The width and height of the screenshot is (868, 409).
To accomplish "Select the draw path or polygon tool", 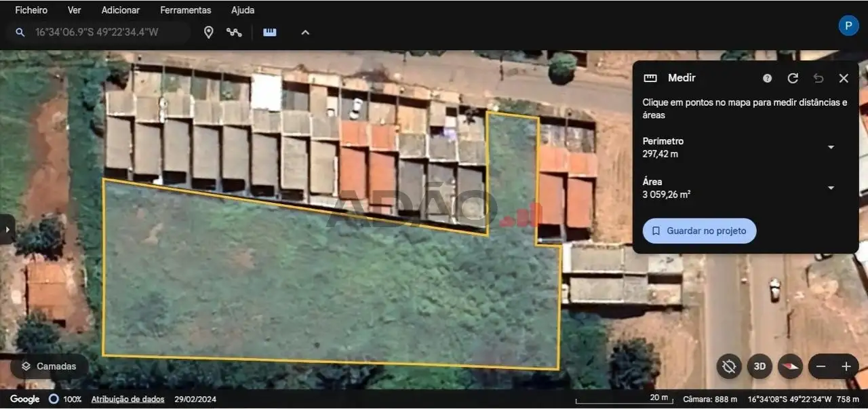I will point(235,32).
